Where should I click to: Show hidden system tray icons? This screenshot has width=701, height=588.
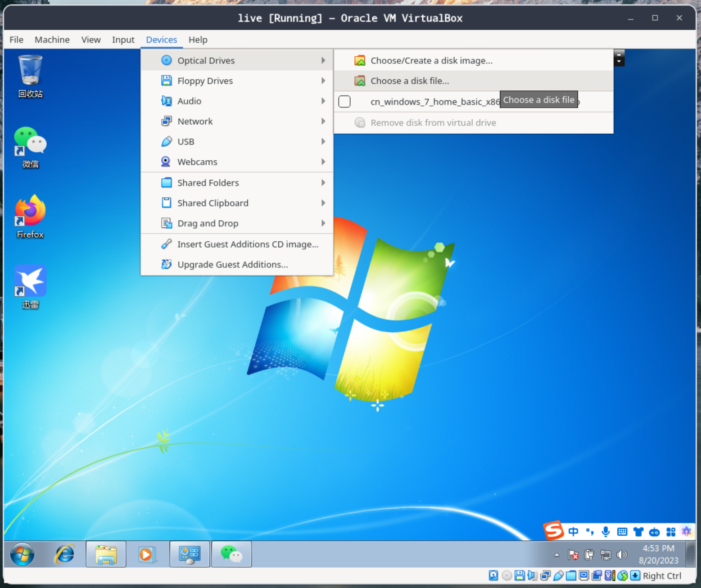[557, 555]
